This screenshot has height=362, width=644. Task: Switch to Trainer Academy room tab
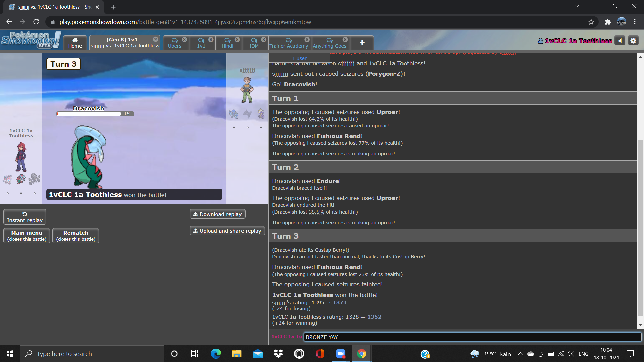click(x=288, y=43)
